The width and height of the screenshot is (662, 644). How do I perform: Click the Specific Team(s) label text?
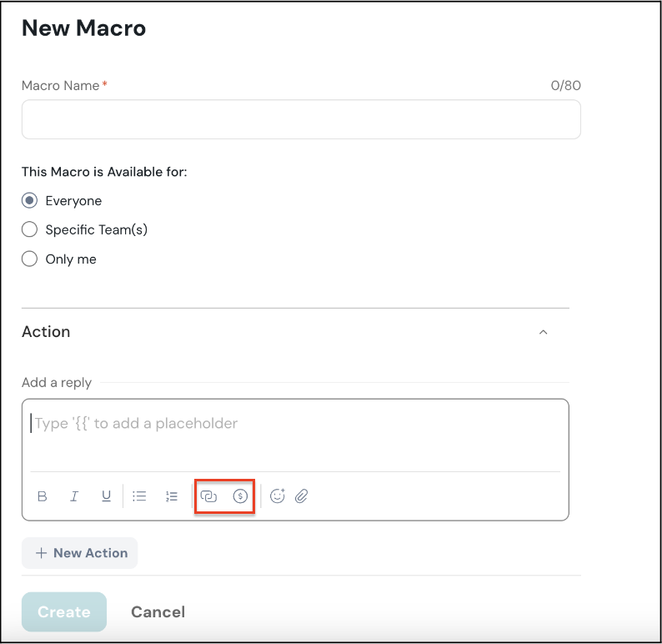[96, 229]
